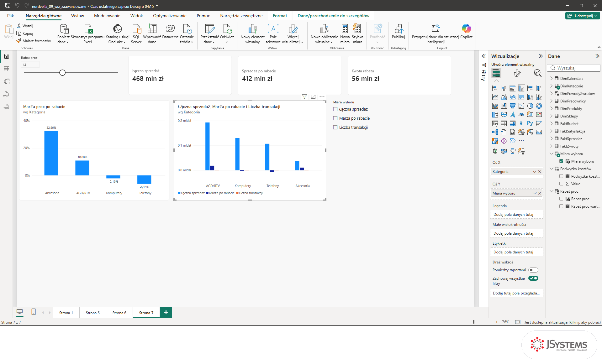602x364 pixels.
Task: Click the zoom slider in status bar
Action: click(478, 322)
